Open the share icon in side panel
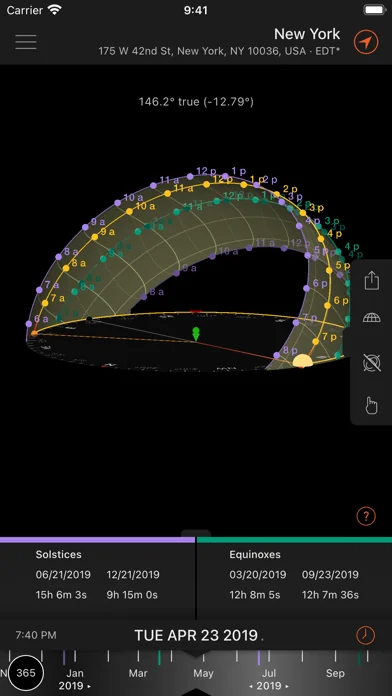The image size is (392, 696). [371, 281]
